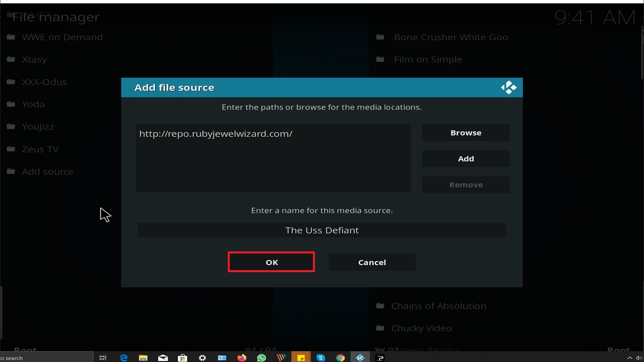Viewport: 644px width, 362px height.
Task: Open File Explorer from the taskbar
Action: [x=143, y=358]
